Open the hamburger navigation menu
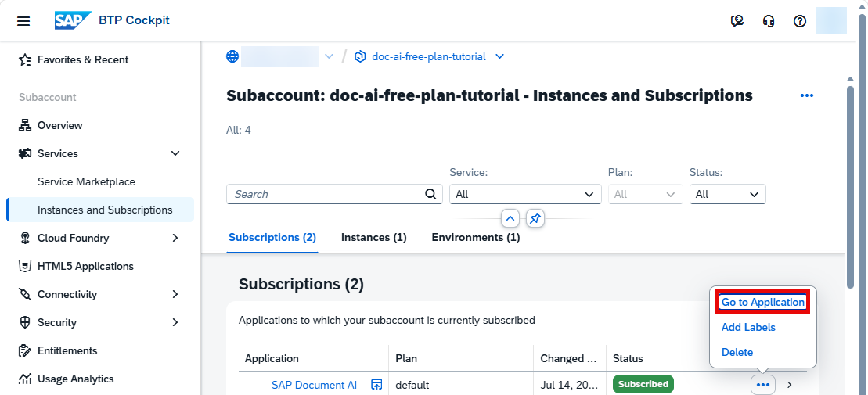 [x=23, y=21]
